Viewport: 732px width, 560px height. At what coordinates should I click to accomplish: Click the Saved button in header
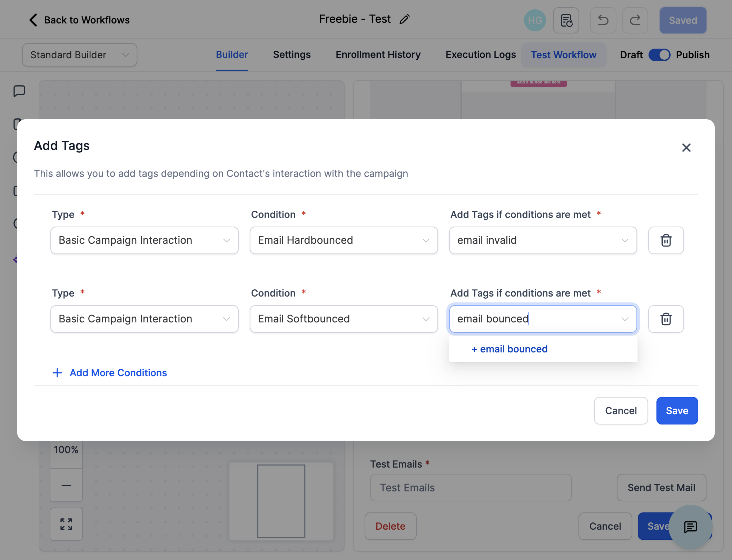pyautogui.click(x=683, y=20)
